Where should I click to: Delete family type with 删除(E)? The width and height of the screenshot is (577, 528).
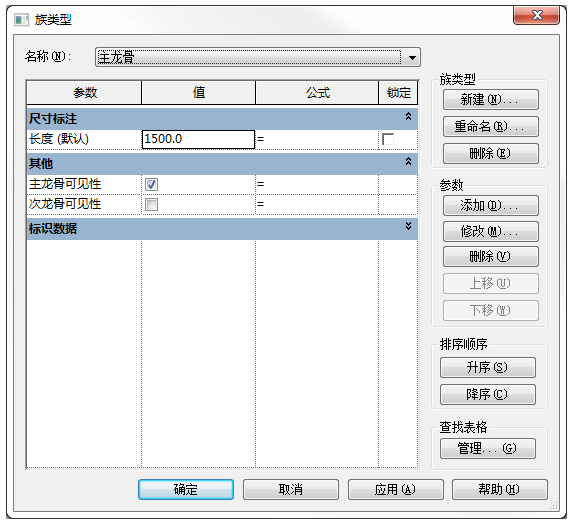pos(491,153)
